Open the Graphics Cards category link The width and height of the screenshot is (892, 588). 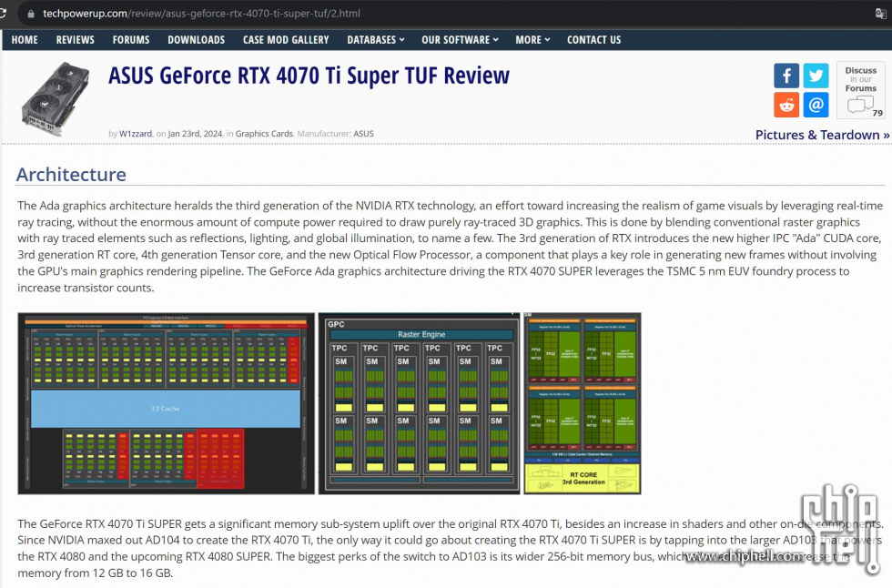[264, 134]
